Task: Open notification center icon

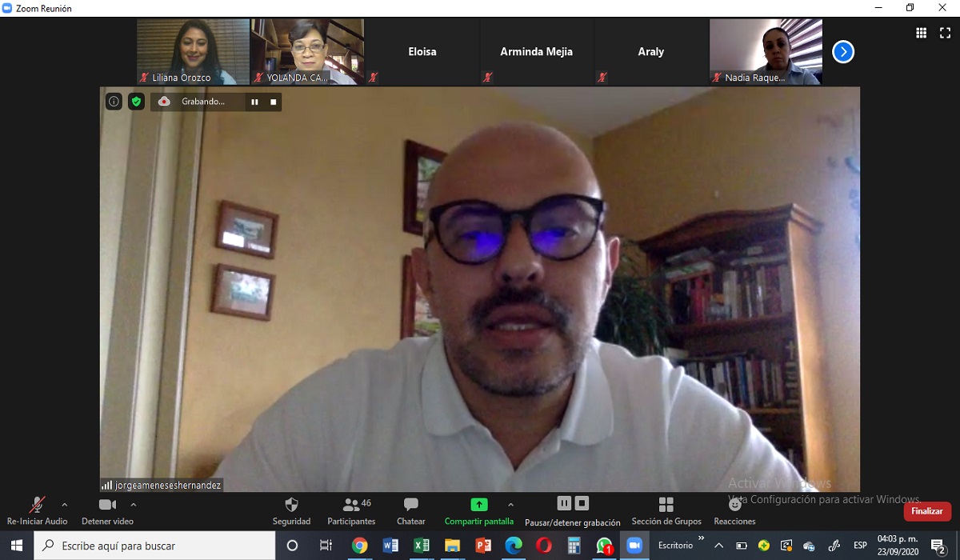Action: 939,546
